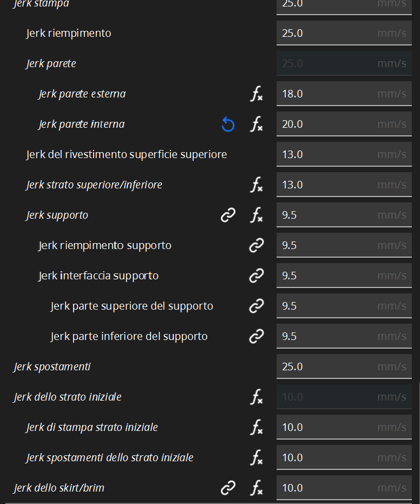Click the fx icon for Jerk dello skirt/brim
Viewport: 420px width, 504px height.
[256, 488]
